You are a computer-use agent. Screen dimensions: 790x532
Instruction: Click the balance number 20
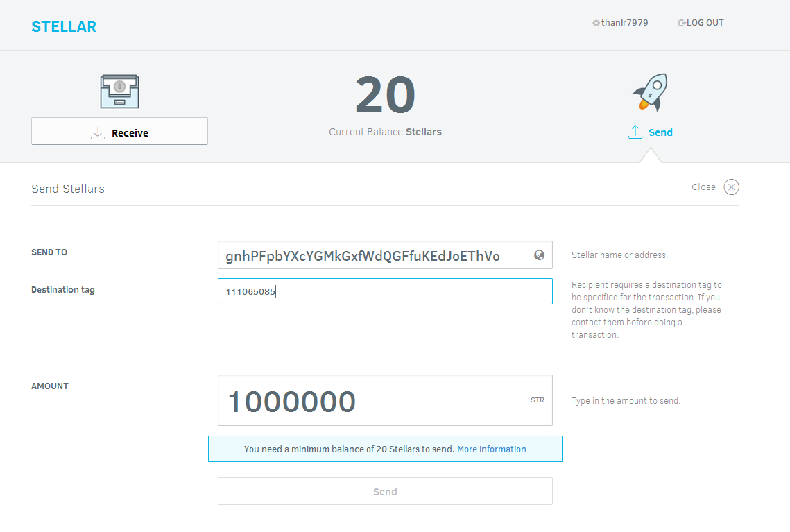point(385,95)
